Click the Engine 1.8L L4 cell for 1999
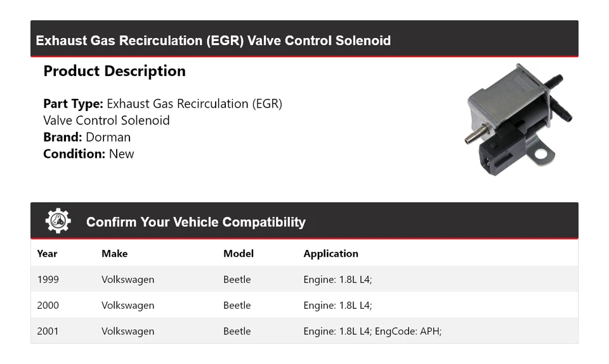 [x=337, y=280]
